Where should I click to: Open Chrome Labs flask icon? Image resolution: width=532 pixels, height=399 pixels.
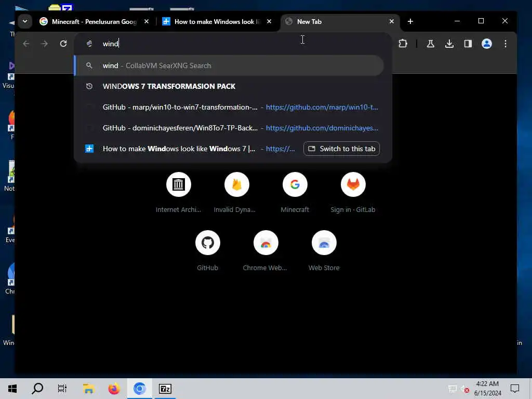[x=431, y=44]
